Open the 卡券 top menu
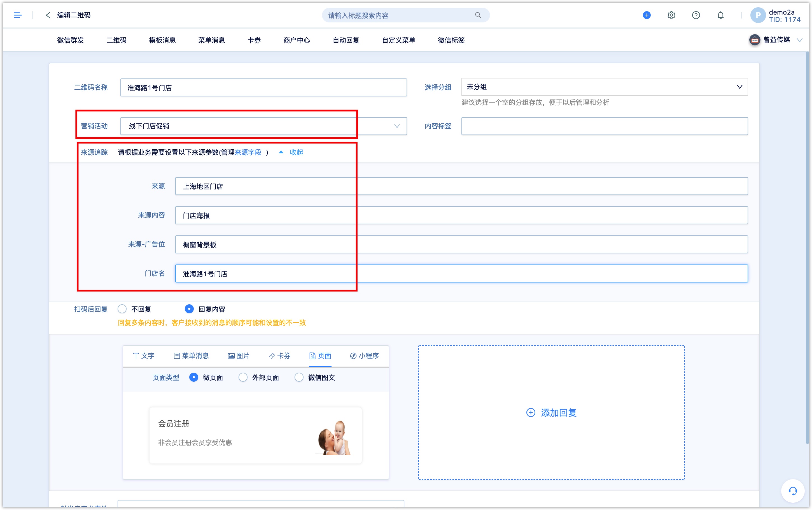 254,40
